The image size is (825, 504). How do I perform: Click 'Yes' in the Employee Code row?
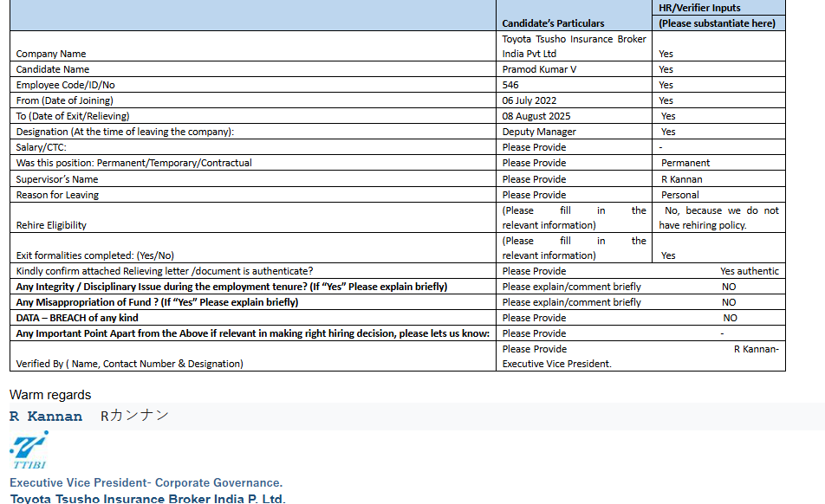click(x=666, y=85)
